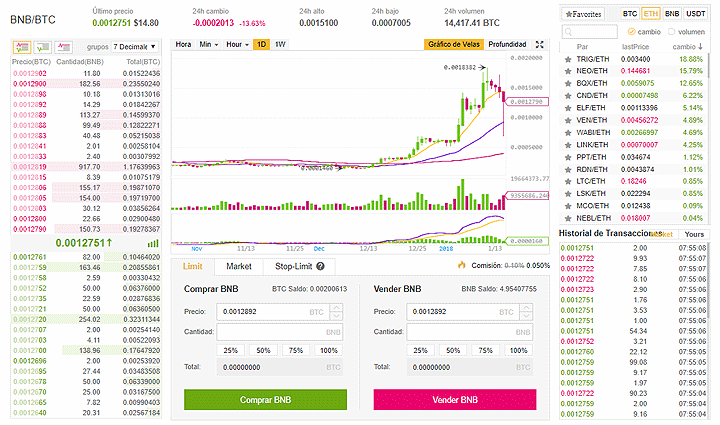Sort pairs by cambio column arrow
Viewport: 720px width, 425px height.
[700, 47]
